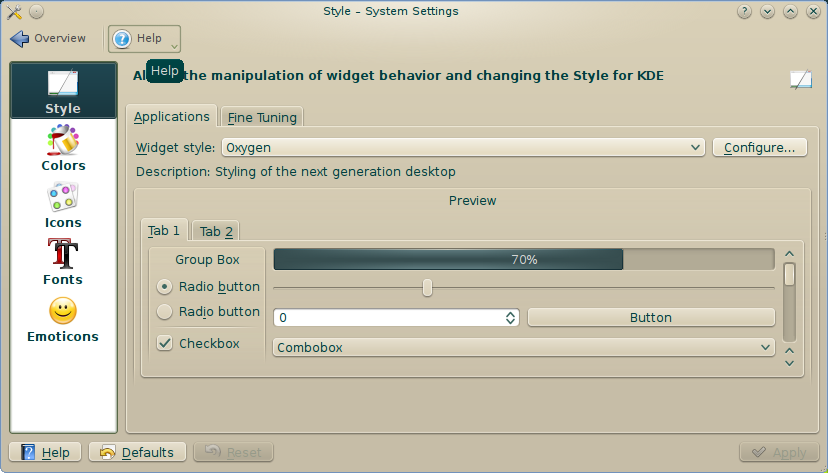Expand the Widget style Oxygen dropdown

pos(463,147)
